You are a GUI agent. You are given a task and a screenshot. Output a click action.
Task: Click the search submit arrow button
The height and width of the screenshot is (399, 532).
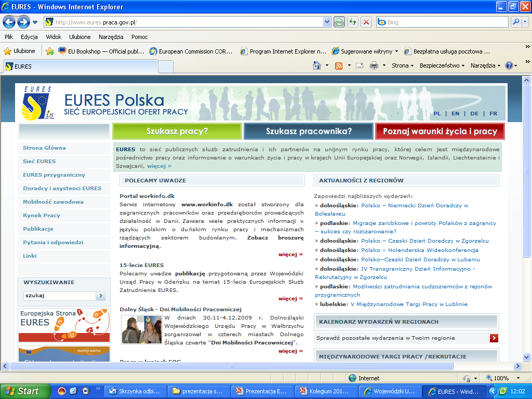point(101,296)
